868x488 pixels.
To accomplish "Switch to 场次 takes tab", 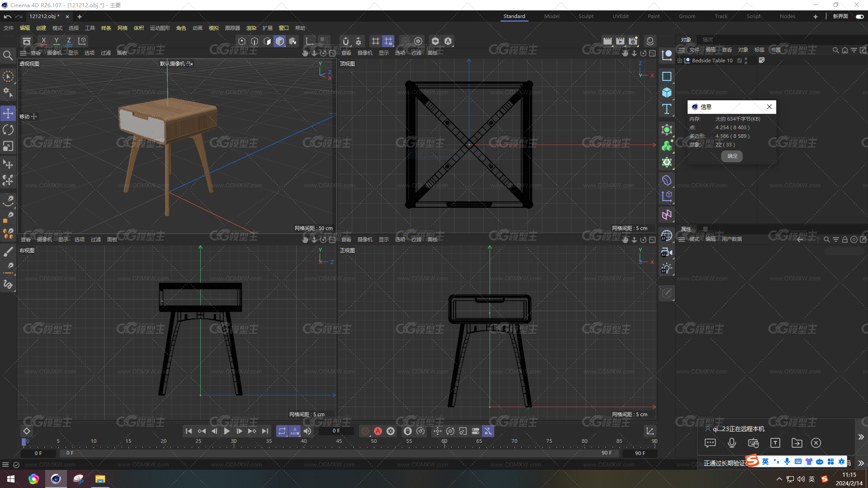I will click(708, 40).
